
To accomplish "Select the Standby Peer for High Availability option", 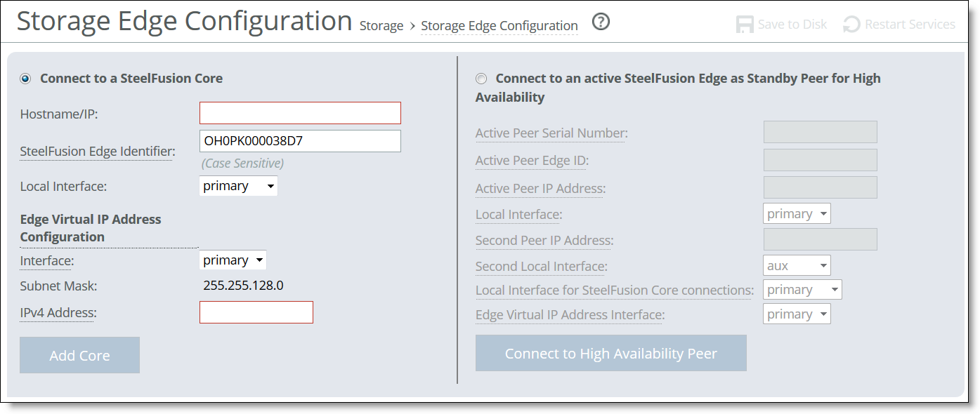I will [483, 79].
